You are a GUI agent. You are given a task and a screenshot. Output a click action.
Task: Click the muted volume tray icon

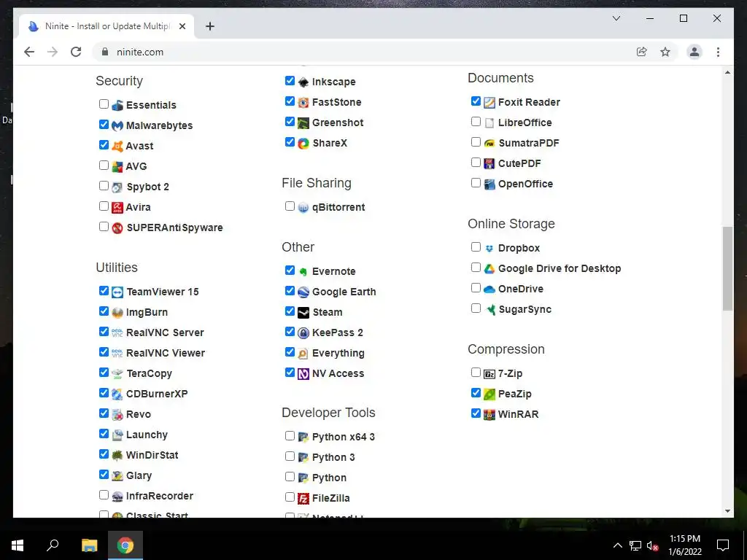[652, 545]
